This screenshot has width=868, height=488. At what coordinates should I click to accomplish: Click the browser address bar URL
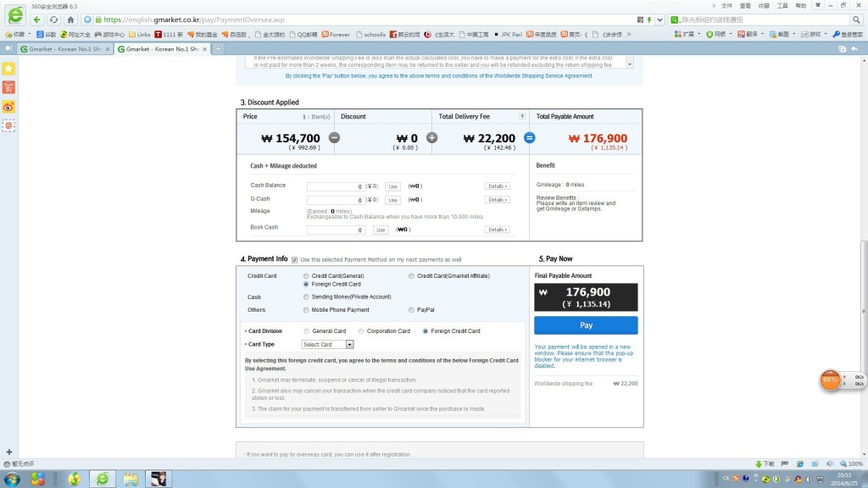194,19
